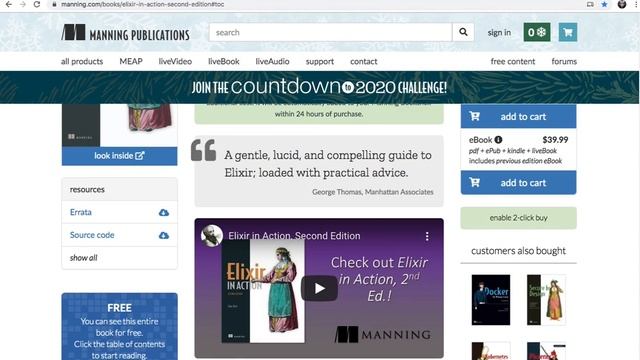Click the Countdown to 2020 Challenge banner
640x360 pixels.
click(319, 87)
